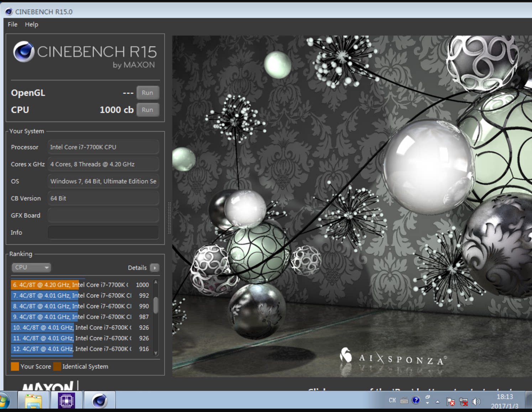Click the OS field showing Windows 7
This screenshot has height=412, width=532.
point(103,181)
